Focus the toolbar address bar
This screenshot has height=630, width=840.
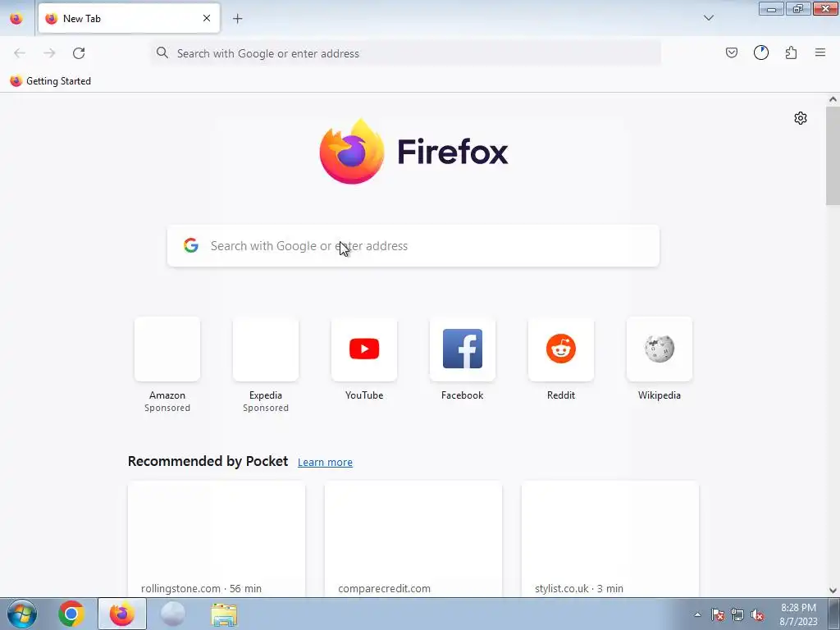tap(406, 53)
